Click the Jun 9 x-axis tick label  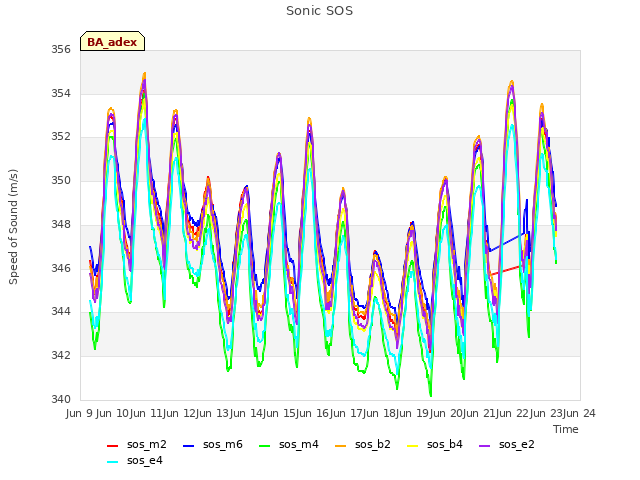coord(80,413)
